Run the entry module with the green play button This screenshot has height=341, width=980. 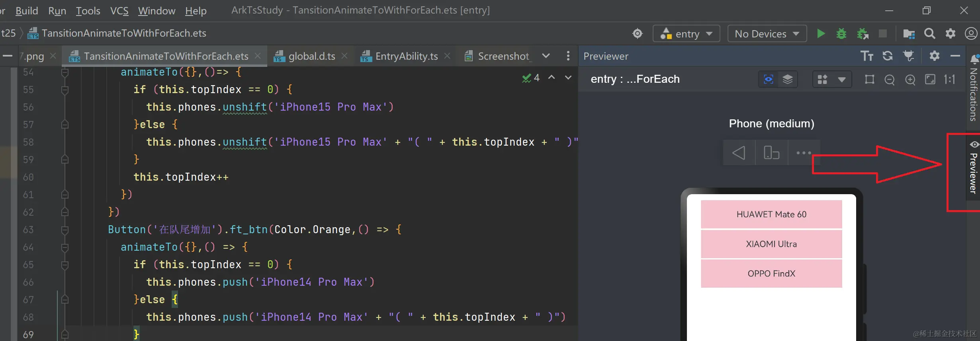point(821,33)
